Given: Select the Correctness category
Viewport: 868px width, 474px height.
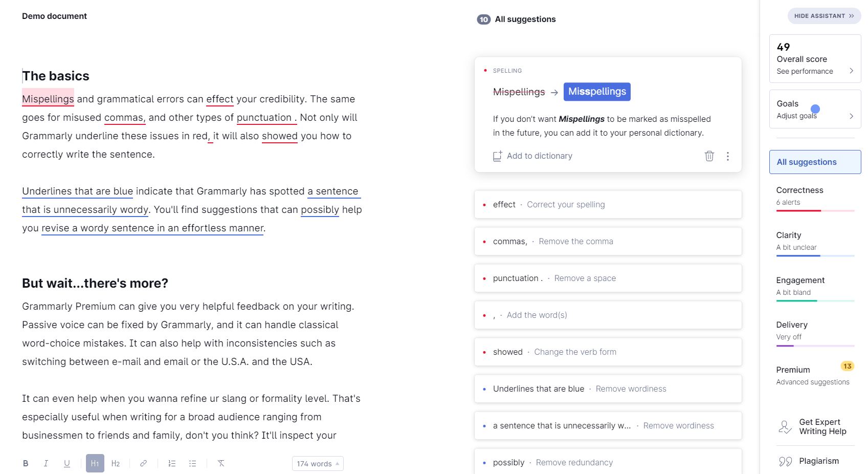Looking at the screenshot, I should click(815, 196).
